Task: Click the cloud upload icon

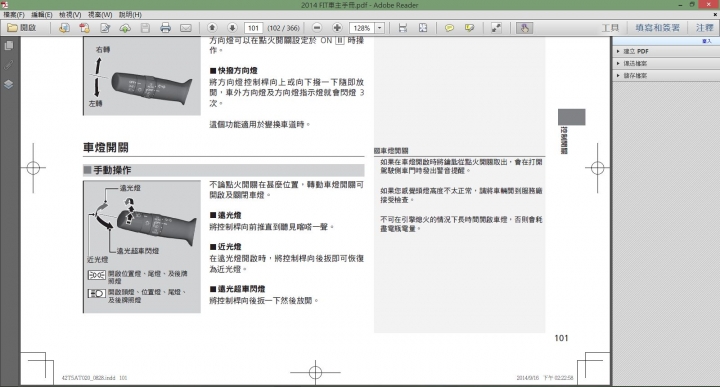Action: [125, 28]
